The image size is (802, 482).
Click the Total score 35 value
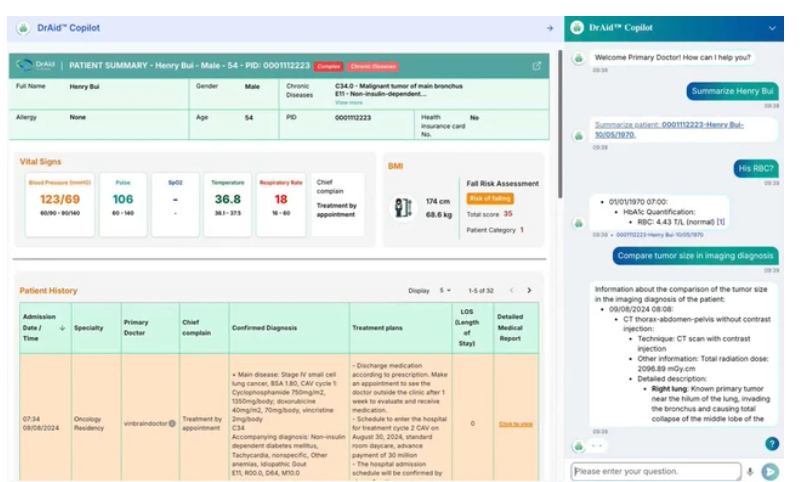click(508, 214)
